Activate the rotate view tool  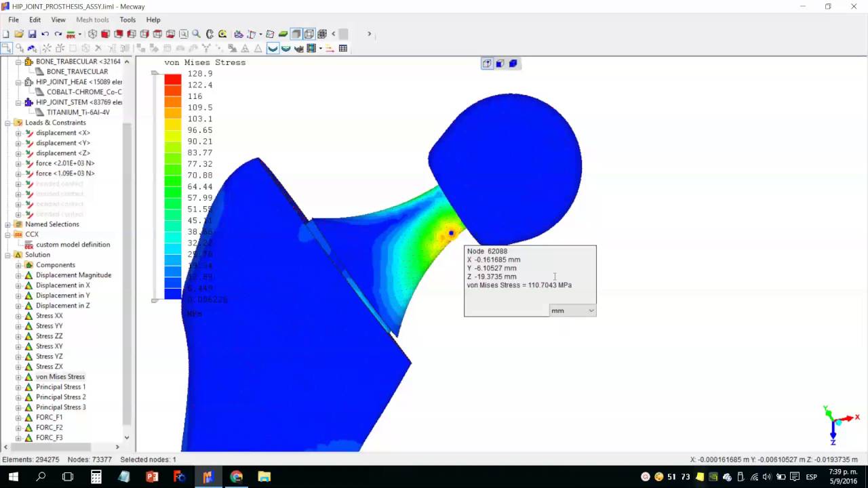[210, 34]
